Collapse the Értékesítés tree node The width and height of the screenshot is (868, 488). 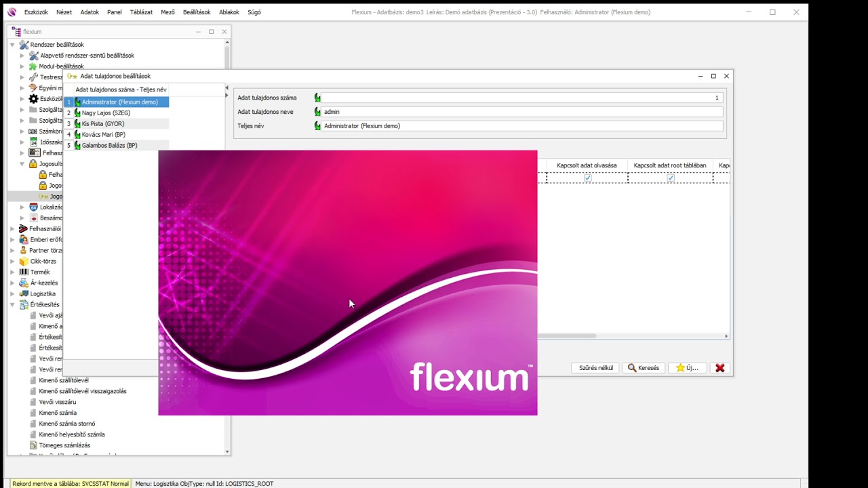(x=12, y=305)
